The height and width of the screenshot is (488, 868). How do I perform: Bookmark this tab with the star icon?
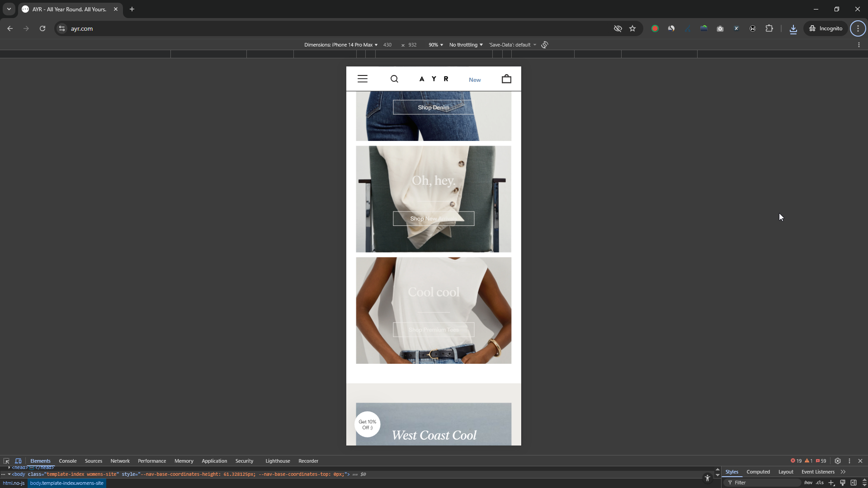pyautogui.click(x=632, y=28)
